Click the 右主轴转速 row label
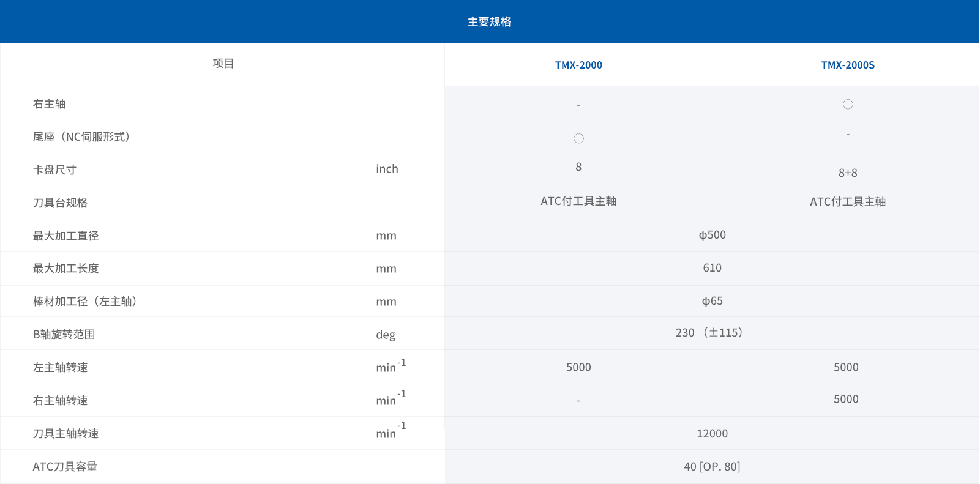The image size is (980, 484). (x=60, y=401)
